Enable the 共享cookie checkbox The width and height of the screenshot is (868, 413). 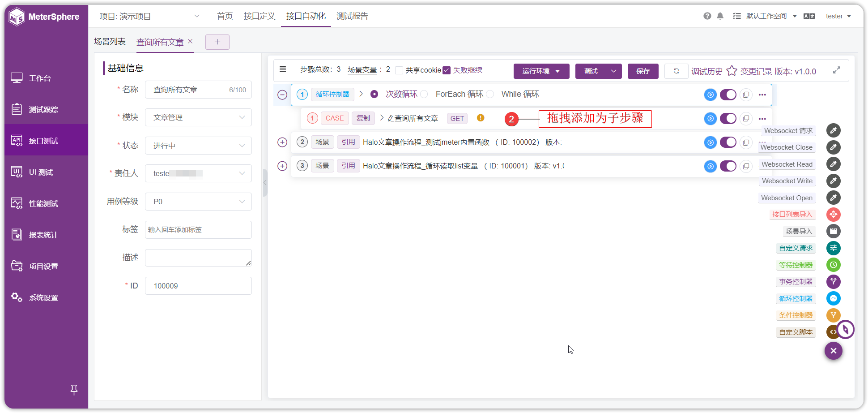pyautogui.click(x=399, y=70)
